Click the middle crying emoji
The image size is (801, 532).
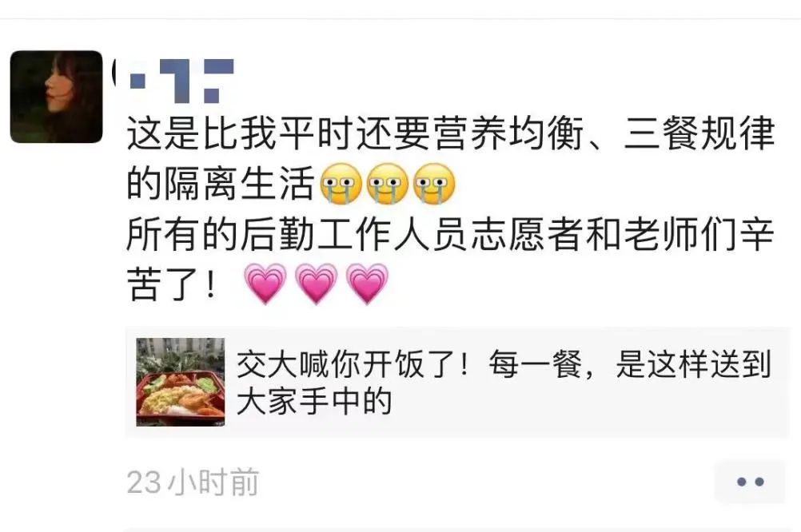(x=388, y=184)
